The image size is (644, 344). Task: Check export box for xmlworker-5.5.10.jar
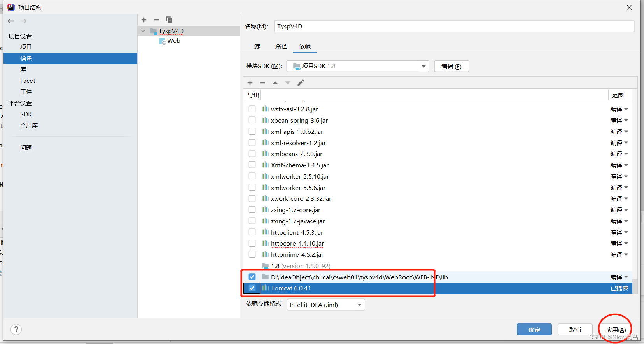click(x=252, y=176)
